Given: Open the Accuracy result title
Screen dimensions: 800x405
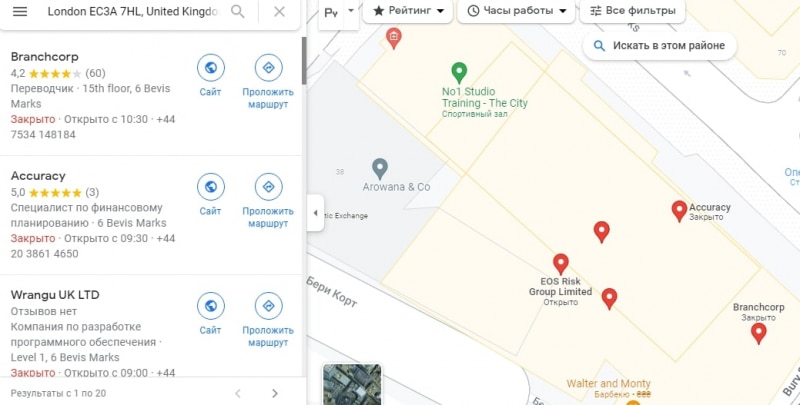Looking at the screenshot, I should click(38, 176).
